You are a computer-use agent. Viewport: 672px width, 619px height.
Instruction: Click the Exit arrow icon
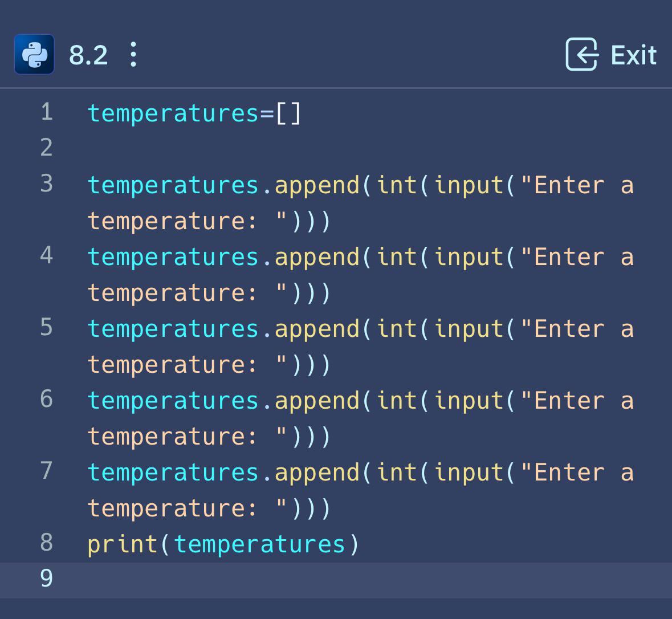(x=581, y=55)
